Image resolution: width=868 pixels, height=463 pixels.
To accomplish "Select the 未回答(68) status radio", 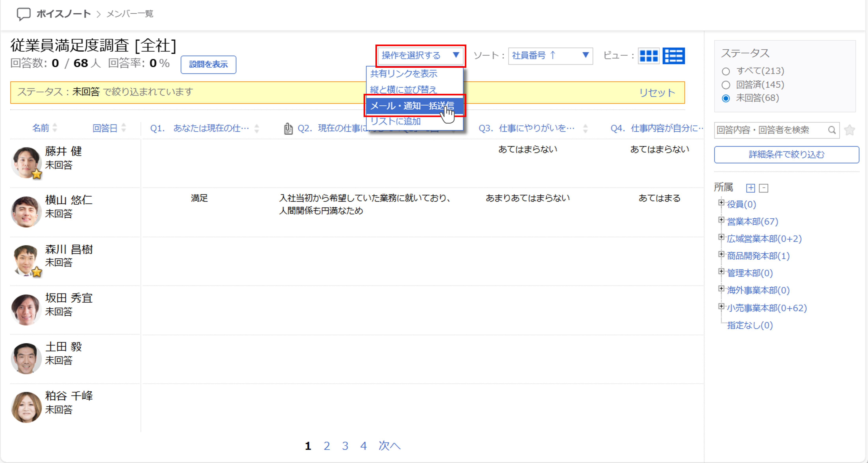I will (726, 98).
